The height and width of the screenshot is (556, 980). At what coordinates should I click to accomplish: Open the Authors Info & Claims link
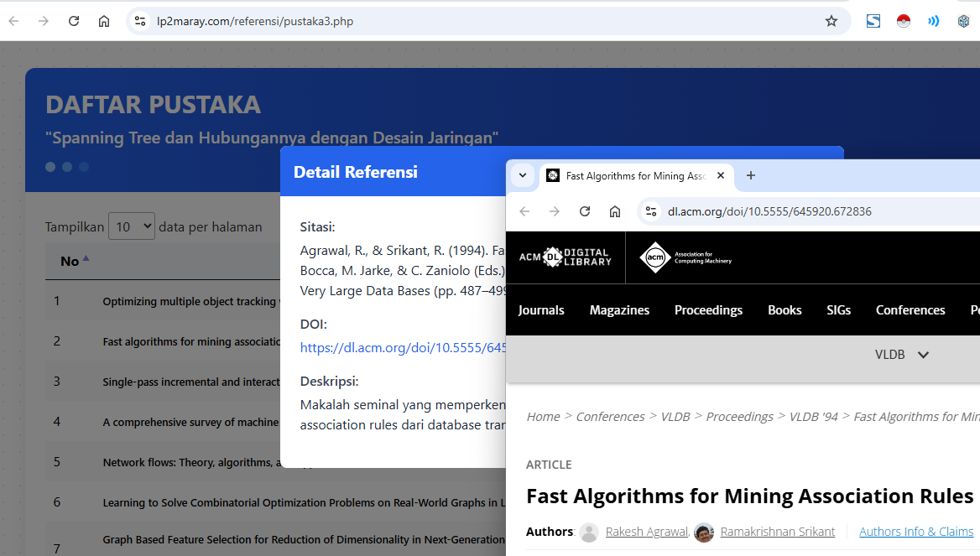point(915,532)
